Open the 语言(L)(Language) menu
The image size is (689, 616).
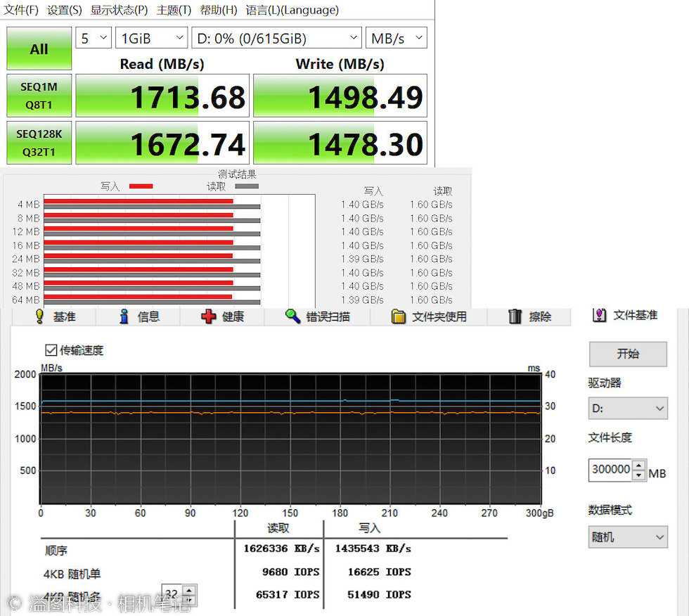click(x=292, y=10)
